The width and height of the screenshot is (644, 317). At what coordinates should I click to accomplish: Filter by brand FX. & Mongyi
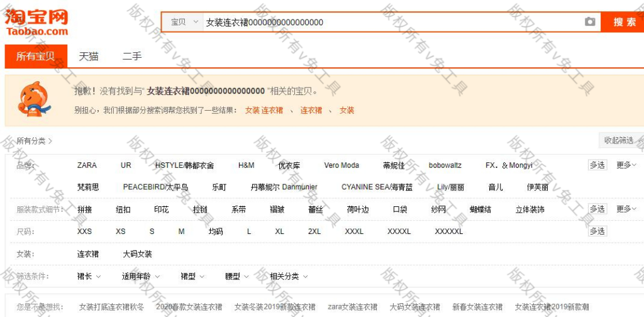coord(509,165)
